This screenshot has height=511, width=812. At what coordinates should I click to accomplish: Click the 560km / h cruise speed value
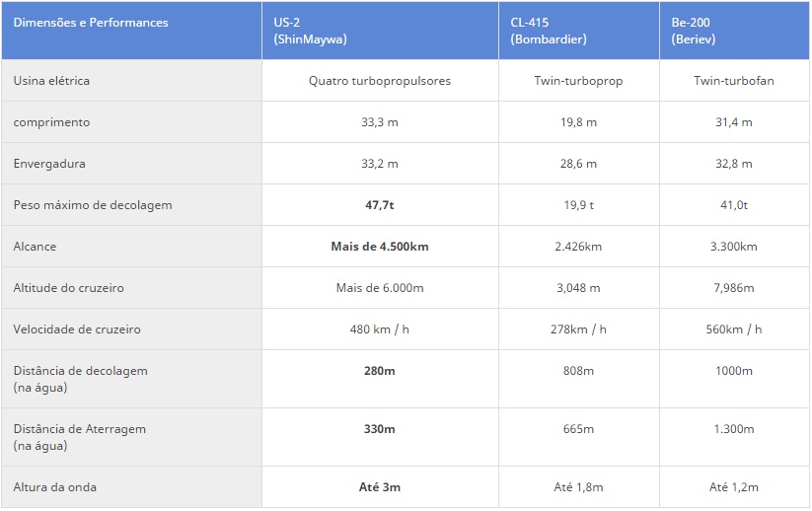[x=733, y=329]
